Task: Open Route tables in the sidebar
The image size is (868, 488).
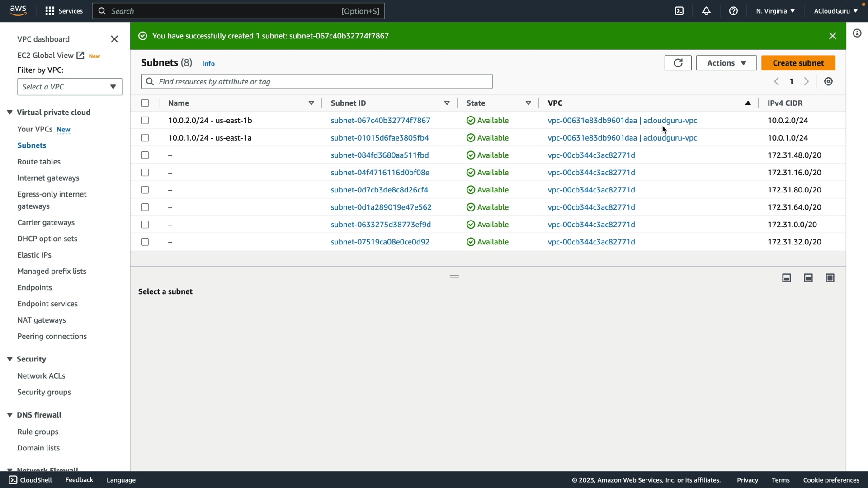Action: pos(39,161)
